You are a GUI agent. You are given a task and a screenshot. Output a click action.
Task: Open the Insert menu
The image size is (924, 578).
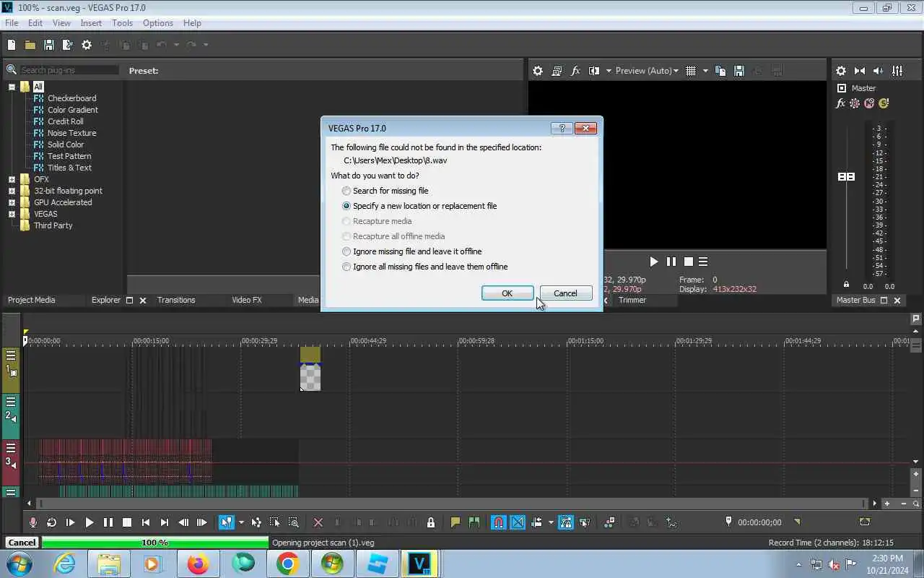91,23
